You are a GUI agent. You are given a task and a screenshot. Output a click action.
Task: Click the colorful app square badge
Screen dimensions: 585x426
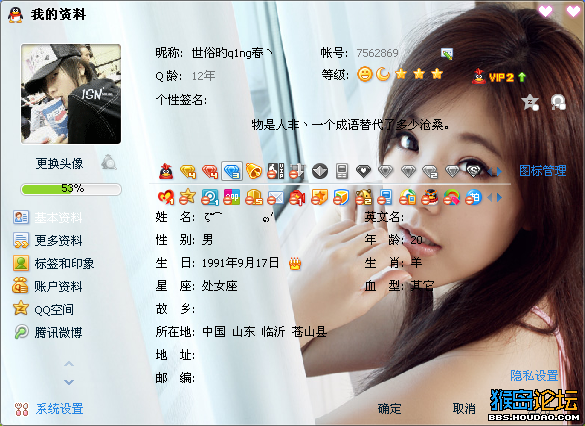point(232,197)
